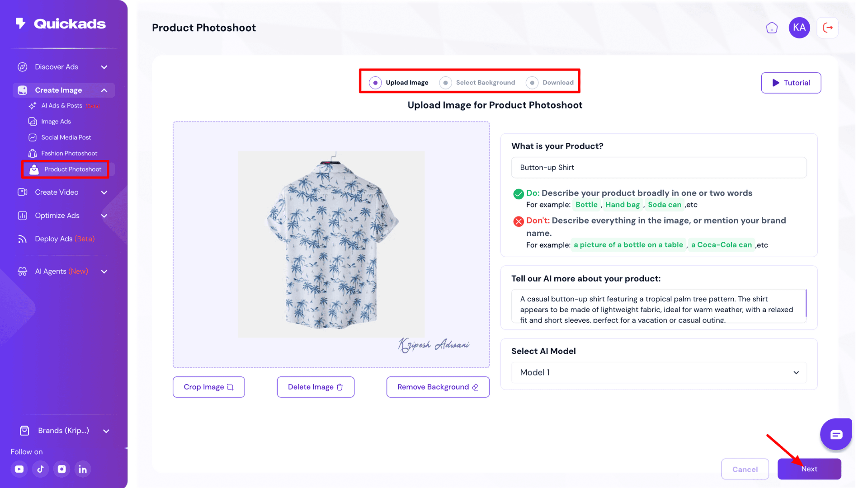
Task: Select the Select Background step radio
Action: [445, 83]
